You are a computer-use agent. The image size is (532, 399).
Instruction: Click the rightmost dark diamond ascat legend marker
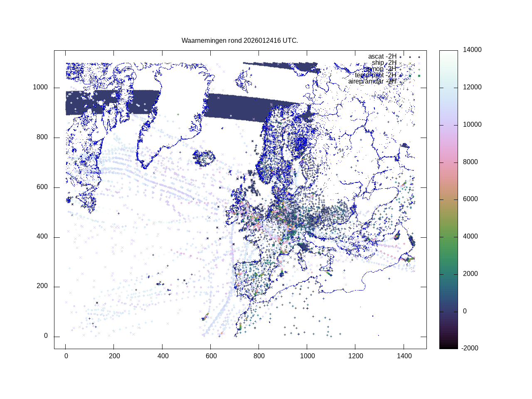pos(419,57)
